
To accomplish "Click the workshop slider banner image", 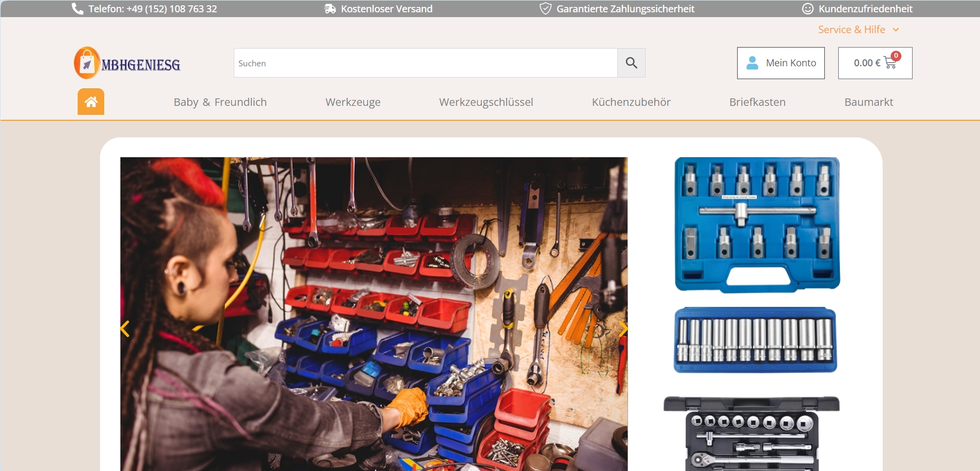I will pyautogui.click(x=374, y=314).
